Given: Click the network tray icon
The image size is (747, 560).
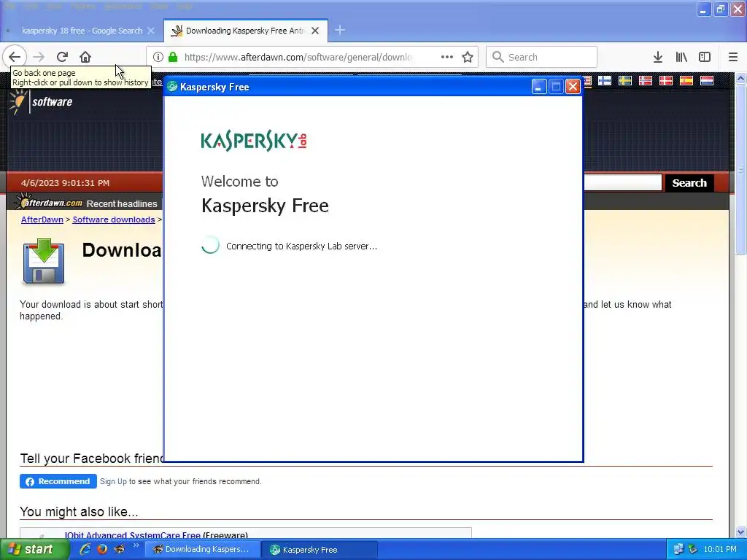Looking at the screenshot, I should tap(678, 550).
